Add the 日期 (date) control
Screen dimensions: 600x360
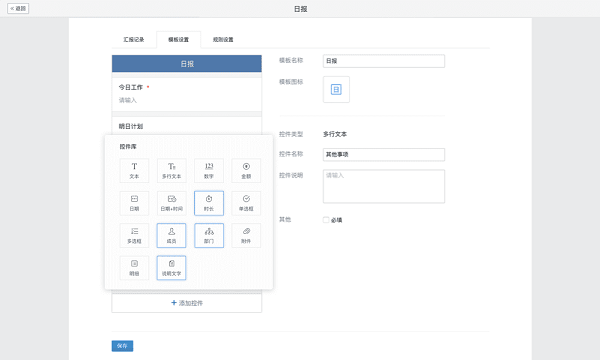click(x=134, y=203)
